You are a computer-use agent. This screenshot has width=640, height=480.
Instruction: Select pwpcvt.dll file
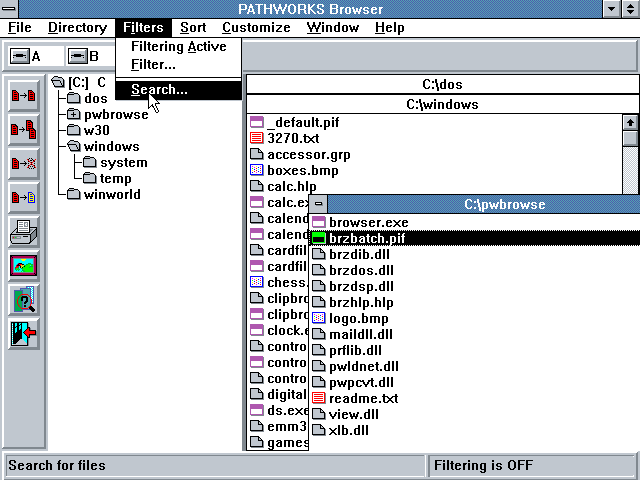pyautogui.click(x=353, y=382)
